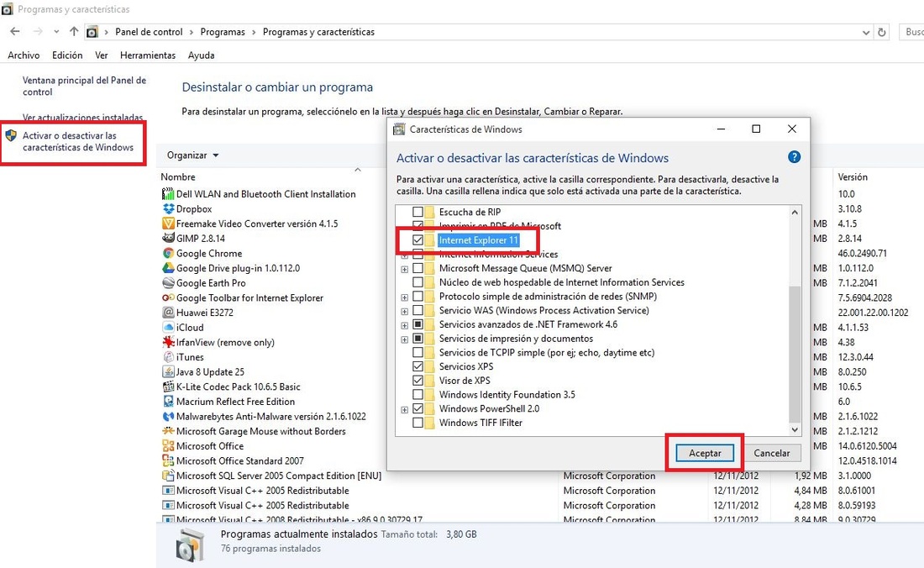The image size is (924, 568).
Task: Click the IrfanView program icon
Action: click(168, 342)
